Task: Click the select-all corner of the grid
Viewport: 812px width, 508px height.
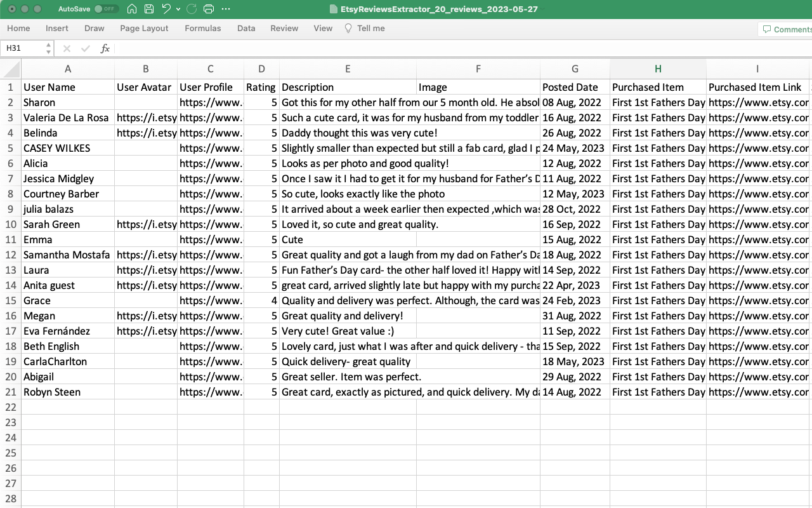Action: point(11,69)
